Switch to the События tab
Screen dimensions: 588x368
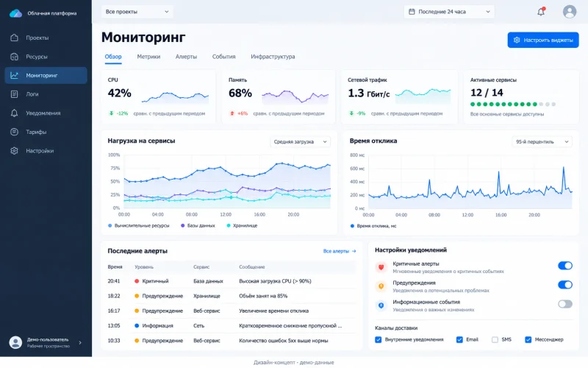(x=224, y=57)
